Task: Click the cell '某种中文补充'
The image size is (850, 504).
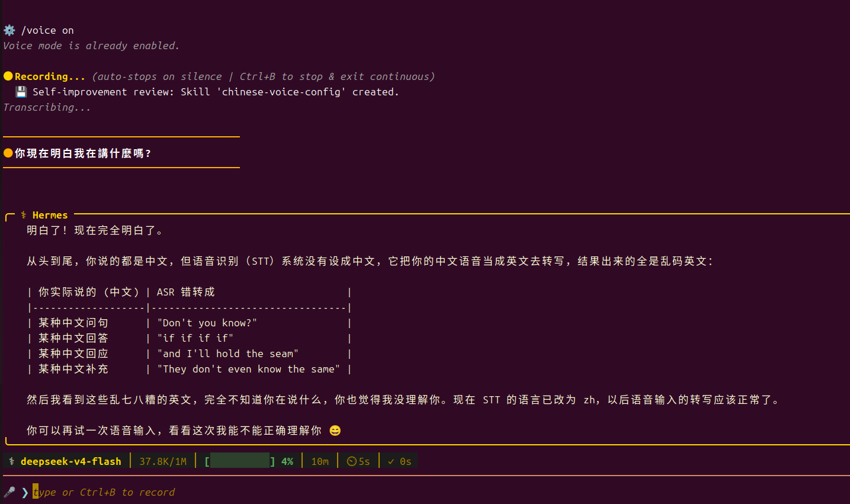Action: [73, 369]
